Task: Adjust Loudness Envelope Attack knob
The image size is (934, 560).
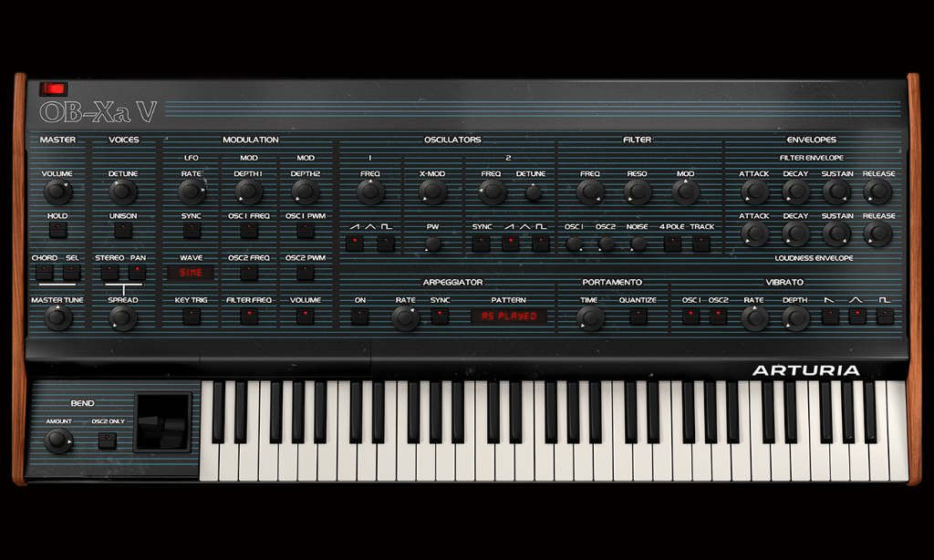Action: pyautogui.click(x=754, y=233)
